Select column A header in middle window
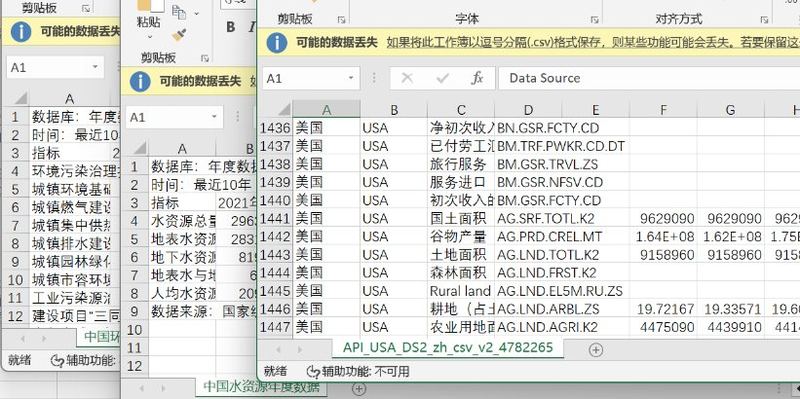This screenshot has width=800, height=399. click(x=182, y=148)
